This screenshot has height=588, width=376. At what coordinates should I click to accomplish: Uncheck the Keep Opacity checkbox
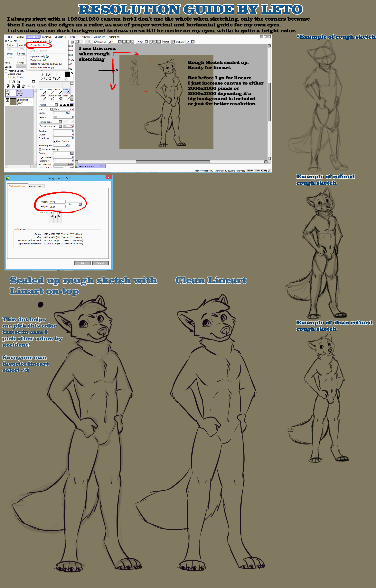(55, 141)
